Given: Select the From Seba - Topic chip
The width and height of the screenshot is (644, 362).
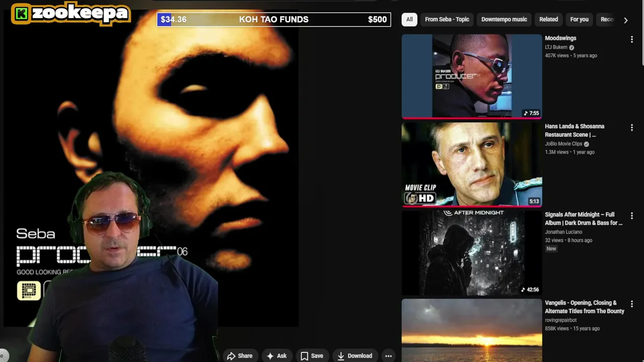Looking at the screenshot, I should pyautogui.click(x=447, y=19).
